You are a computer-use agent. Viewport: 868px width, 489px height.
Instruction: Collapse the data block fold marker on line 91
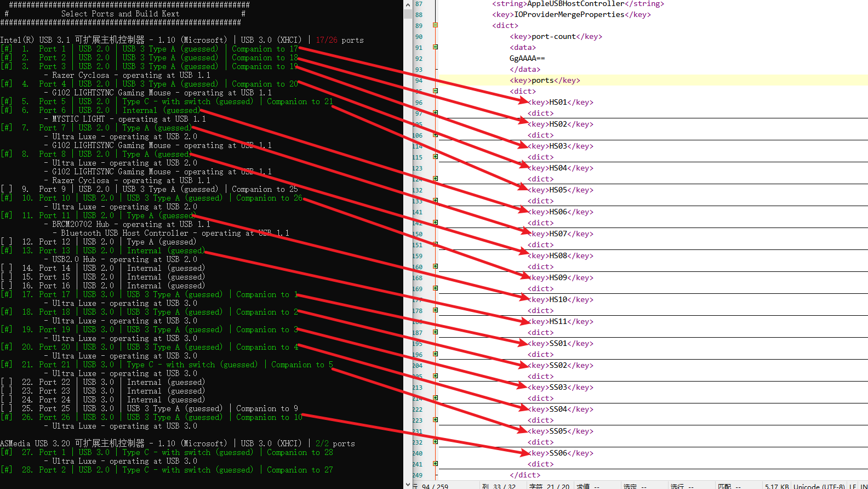435,47
